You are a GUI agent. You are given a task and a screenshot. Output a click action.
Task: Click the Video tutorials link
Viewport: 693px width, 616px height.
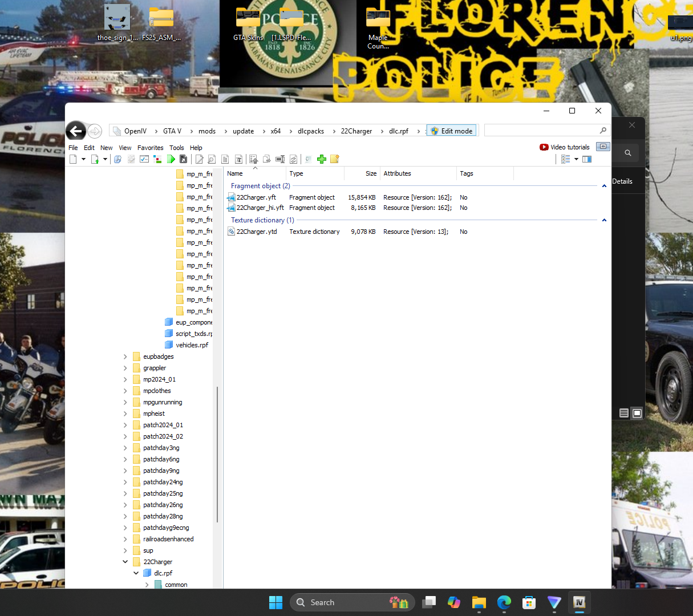point(570,147)
